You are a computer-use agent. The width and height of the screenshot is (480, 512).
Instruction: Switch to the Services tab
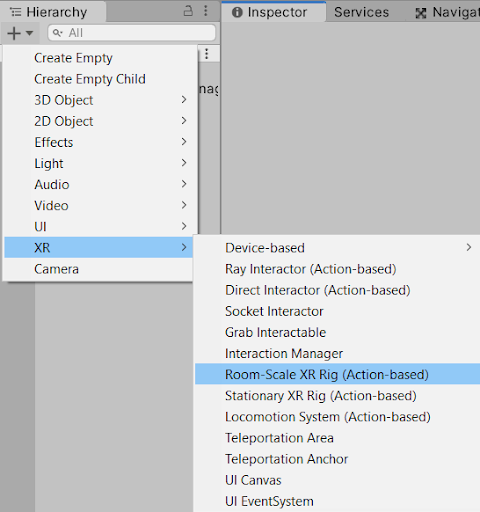pos(361,12)
